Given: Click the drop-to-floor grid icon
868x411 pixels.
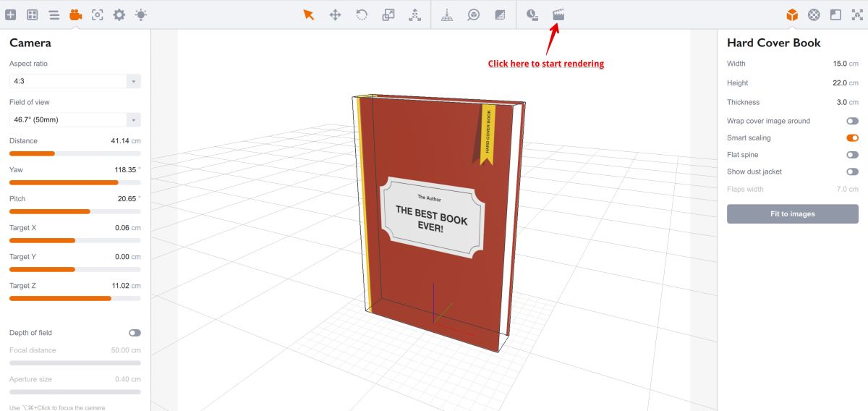Looking at the screenshot, I should (447, 14).
